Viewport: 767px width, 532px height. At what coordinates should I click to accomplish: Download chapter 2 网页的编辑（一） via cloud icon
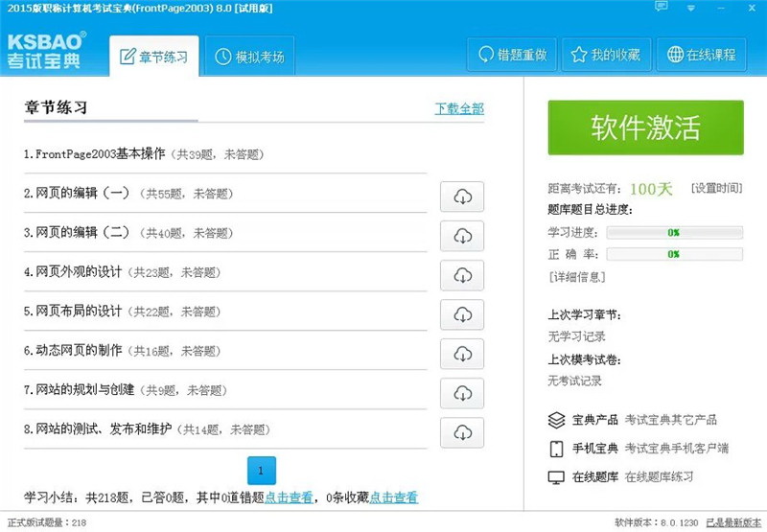tap(462, 197)
